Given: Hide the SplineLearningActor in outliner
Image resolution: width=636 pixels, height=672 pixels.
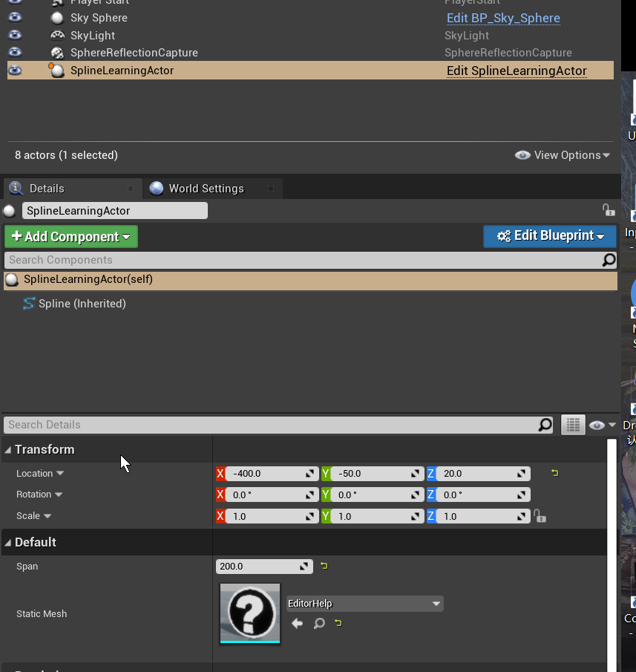Looking at the screenshot, I should coord(15,71).
